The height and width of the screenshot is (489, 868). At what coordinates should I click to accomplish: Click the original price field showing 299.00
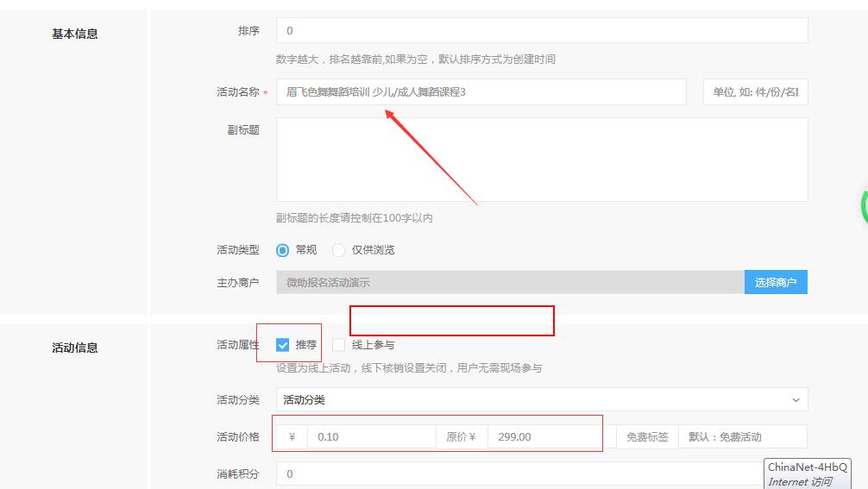point(544,437)
